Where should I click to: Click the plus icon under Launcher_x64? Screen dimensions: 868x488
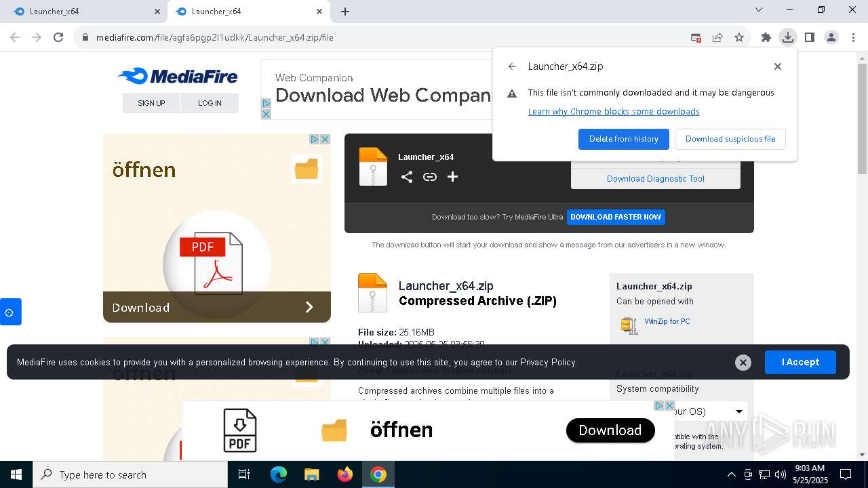pyautogui.click(x=453, y=177)
